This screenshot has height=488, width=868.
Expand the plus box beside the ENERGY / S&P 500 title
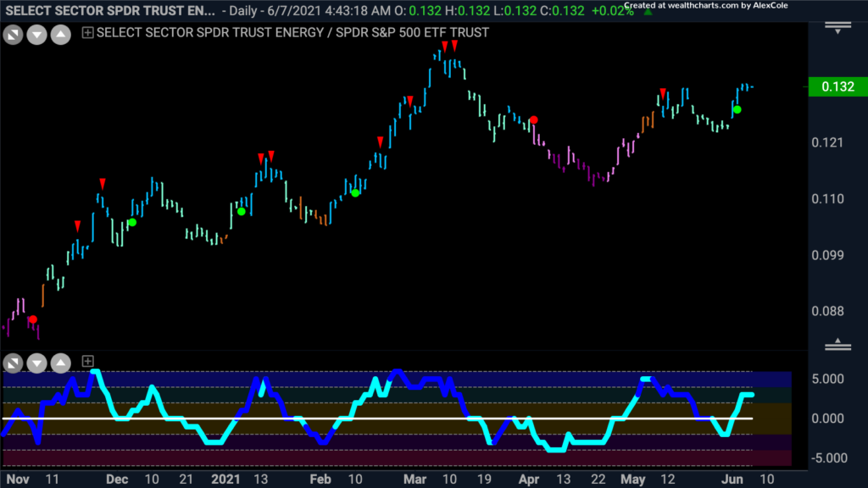tap(87, 33)
